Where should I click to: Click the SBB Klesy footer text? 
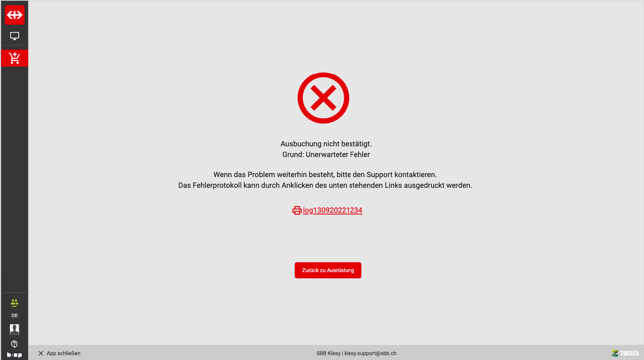(x=328, y=353)
